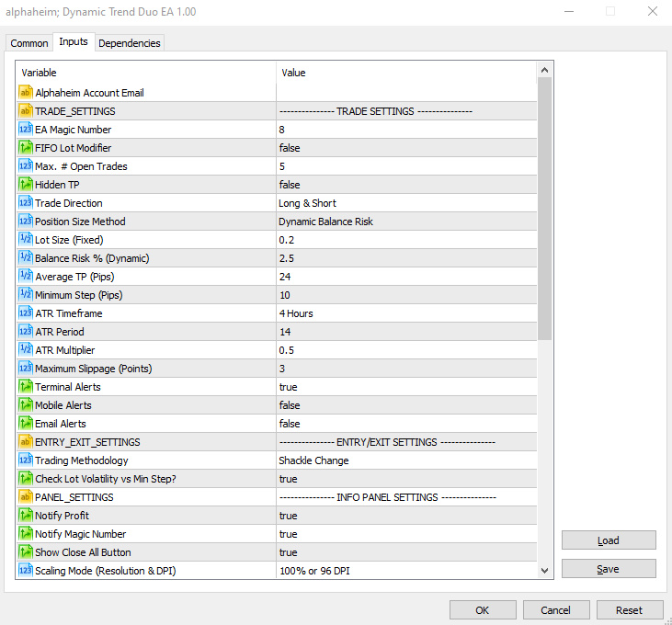The width and height of the screenshot is (672, 625).
Task: Toggle Notify Profit true value
Action: [x=406, y=516]
